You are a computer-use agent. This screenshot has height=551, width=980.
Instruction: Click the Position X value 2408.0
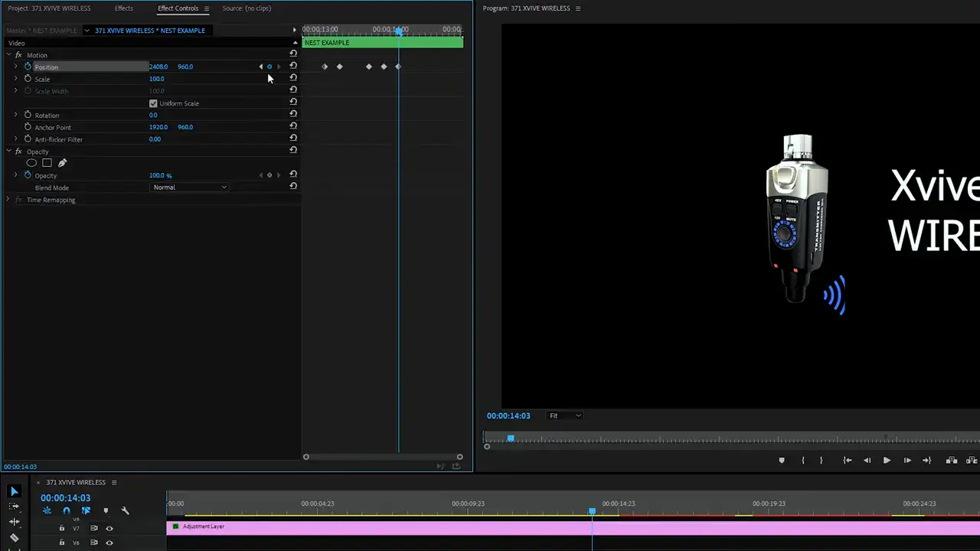coord(158,67)
